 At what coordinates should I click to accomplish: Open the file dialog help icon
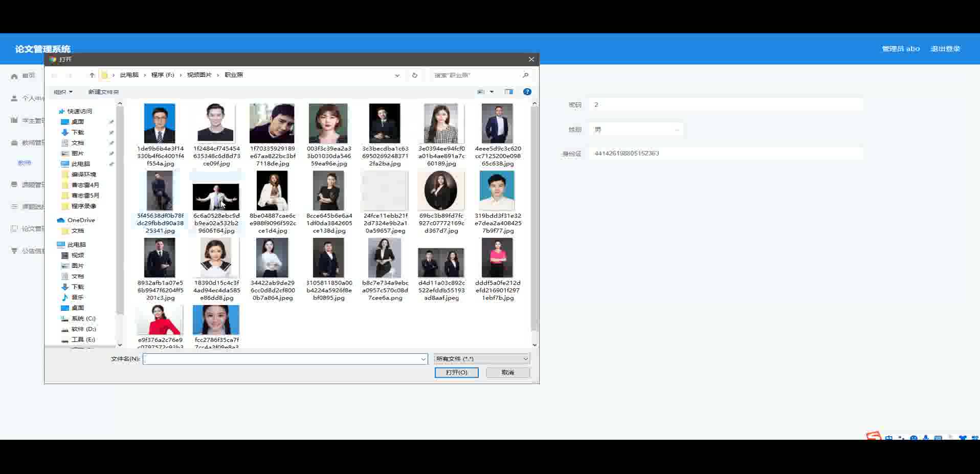pyautogui.click(x=527, y=92)
